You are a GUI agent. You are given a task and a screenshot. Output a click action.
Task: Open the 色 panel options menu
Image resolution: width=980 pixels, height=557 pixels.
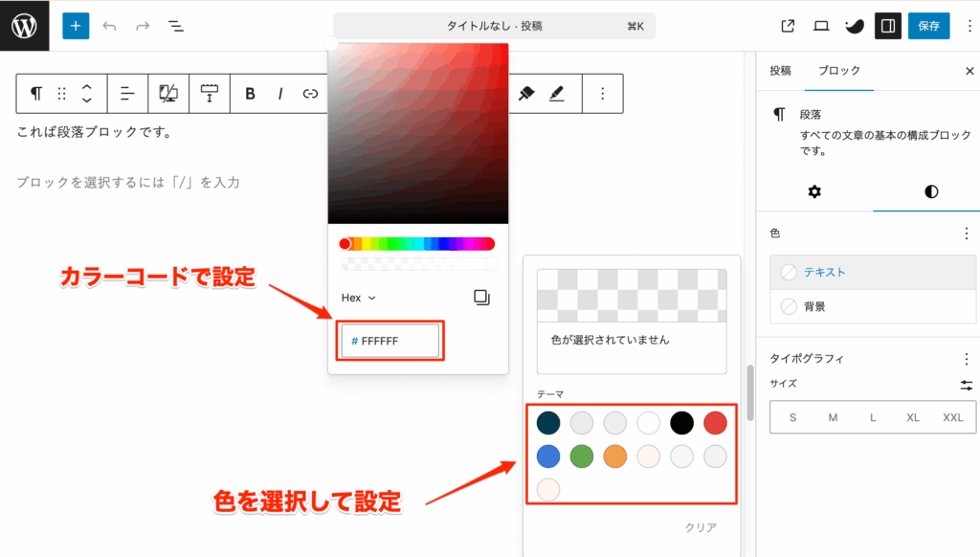(968, 233)
